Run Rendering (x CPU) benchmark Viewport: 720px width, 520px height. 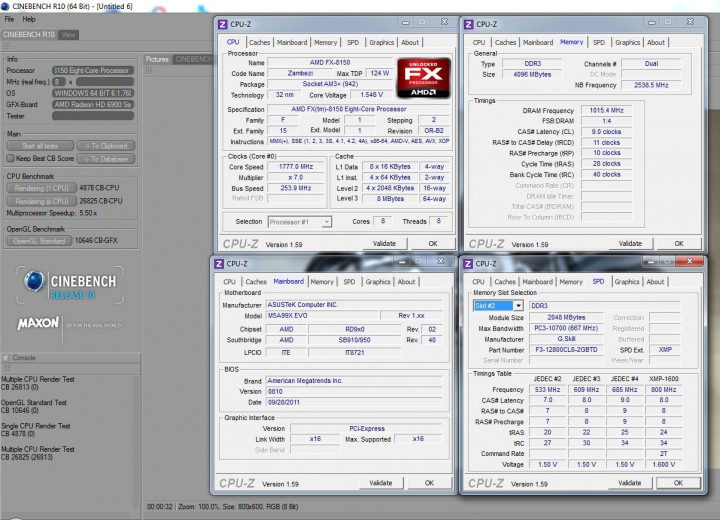pyautogui.click(x=41, y=201)
